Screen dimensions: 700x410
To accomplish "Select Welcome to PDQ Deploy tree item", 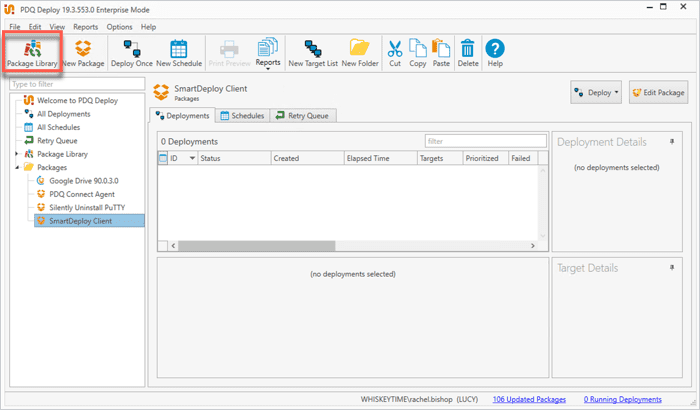I will point(77,100).
